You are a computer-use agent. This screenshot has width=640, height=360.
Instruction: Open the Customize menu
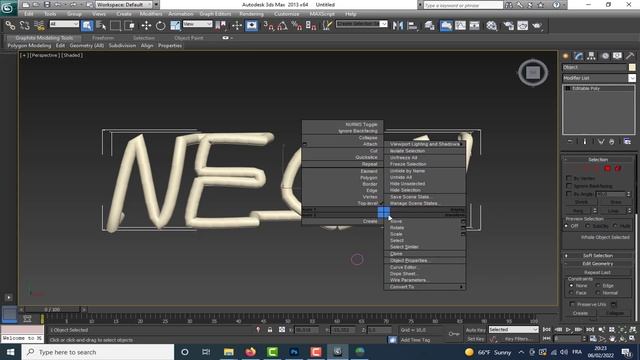286,14
